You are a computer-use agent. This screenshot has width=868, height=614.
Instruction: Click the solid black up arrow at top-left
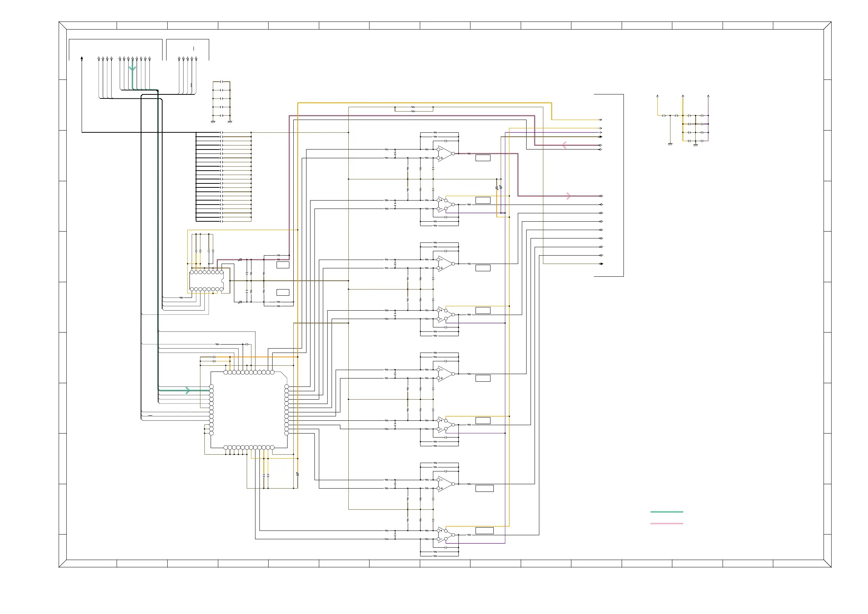[x=82, y=59]
